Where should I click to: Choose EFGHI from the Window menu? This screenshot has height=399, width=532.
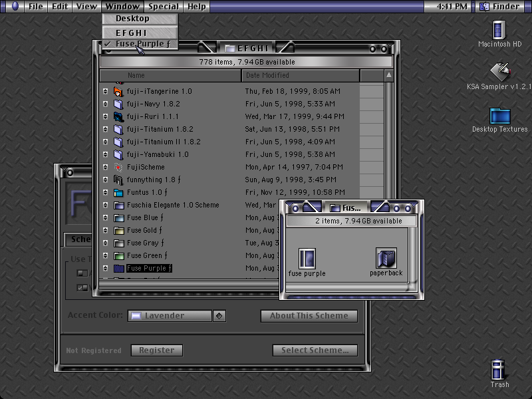pyautogui.click(x=140, y=33)
